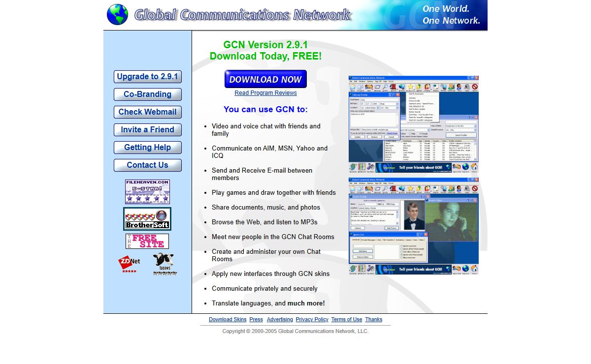Click 'Video and voice chat with friends' bullet

click(x=266, y=130)
